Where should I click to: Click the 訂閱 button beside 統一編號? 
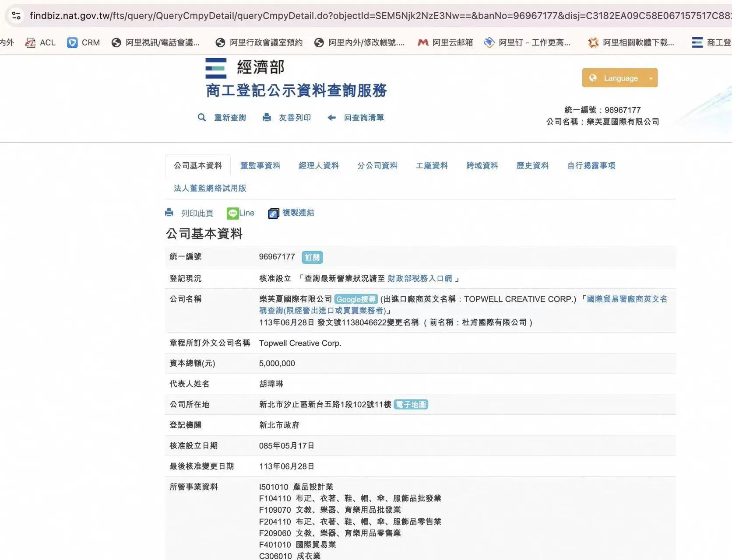tap(312, 257)
